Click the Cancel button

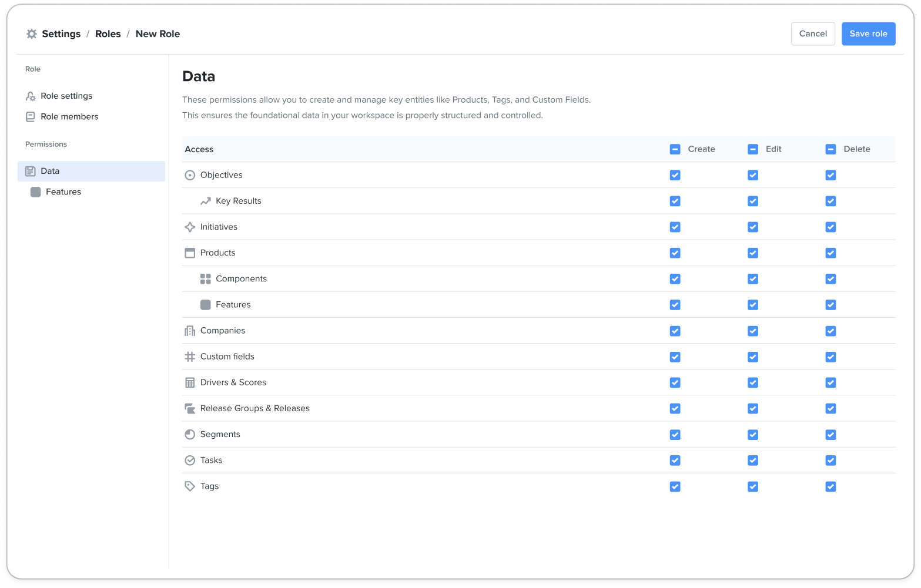(813, 33)
